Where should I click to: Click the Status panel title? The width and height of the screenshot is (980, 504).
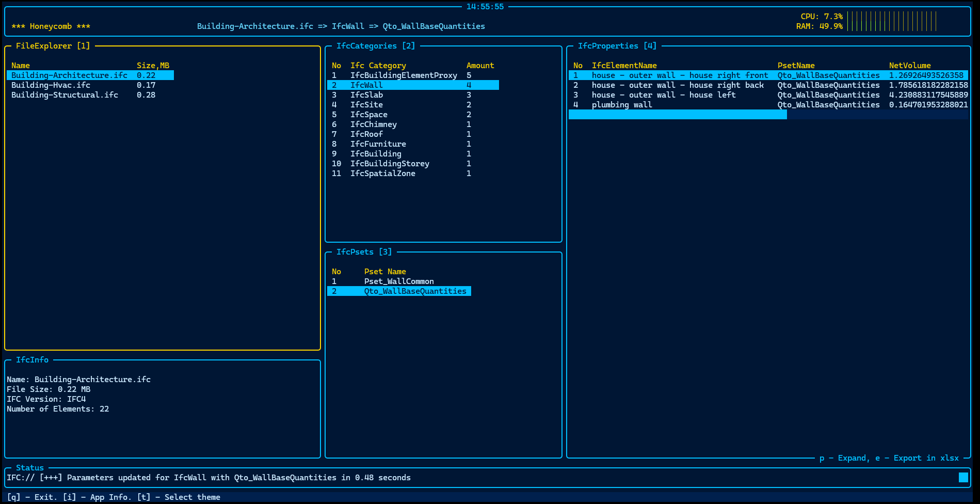[30, 468]
